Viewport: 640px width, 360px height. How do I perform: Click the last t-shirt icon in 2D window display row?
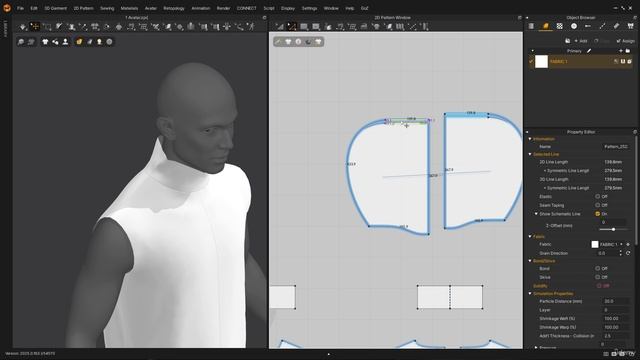318,42
